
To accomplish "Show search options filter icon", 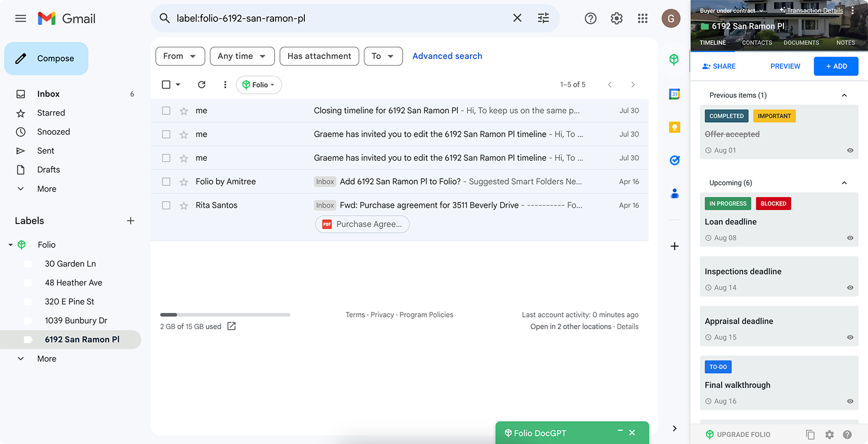I will 543,18.
